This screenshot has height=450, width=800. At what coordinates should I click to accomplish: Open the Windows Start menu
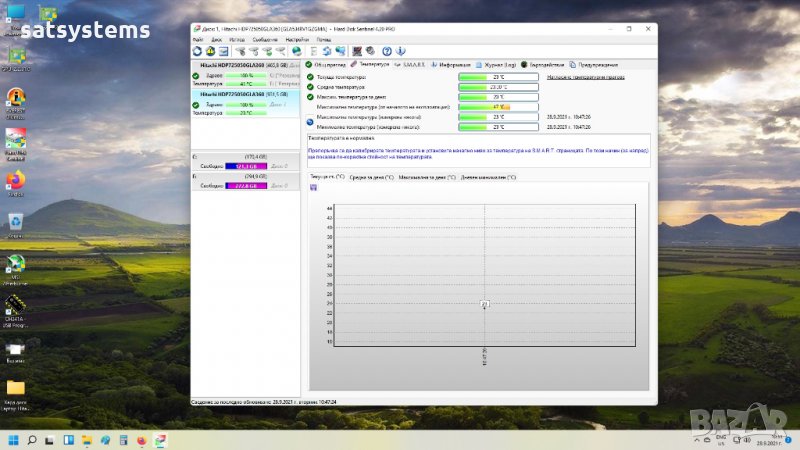click(x=14, y=440)
